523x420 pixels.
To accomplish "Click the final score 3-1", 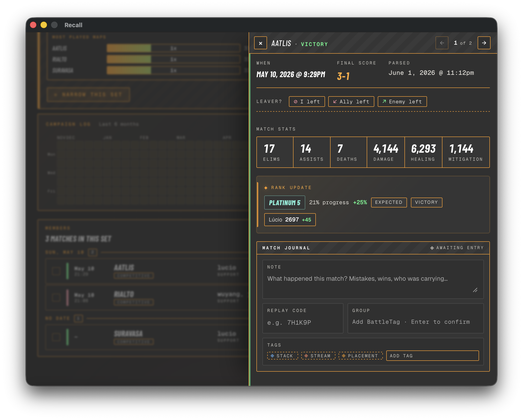I will pos(343,76).
